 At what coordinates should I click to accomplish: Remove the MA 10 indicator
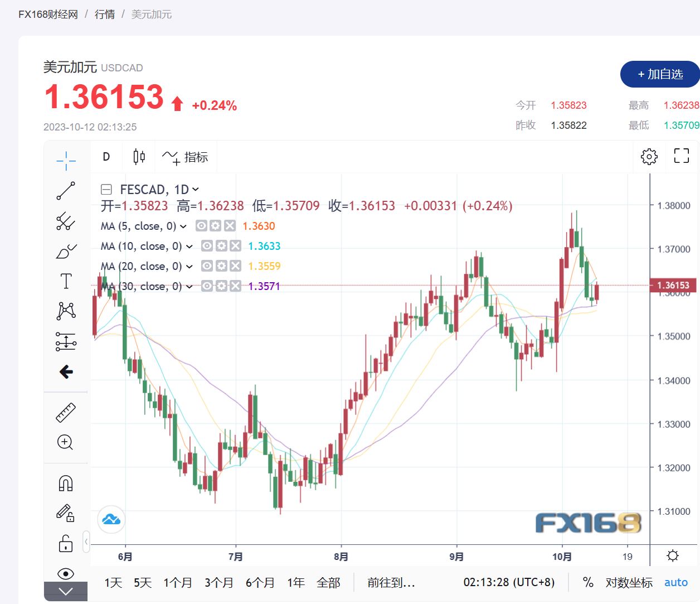(235, 246)
